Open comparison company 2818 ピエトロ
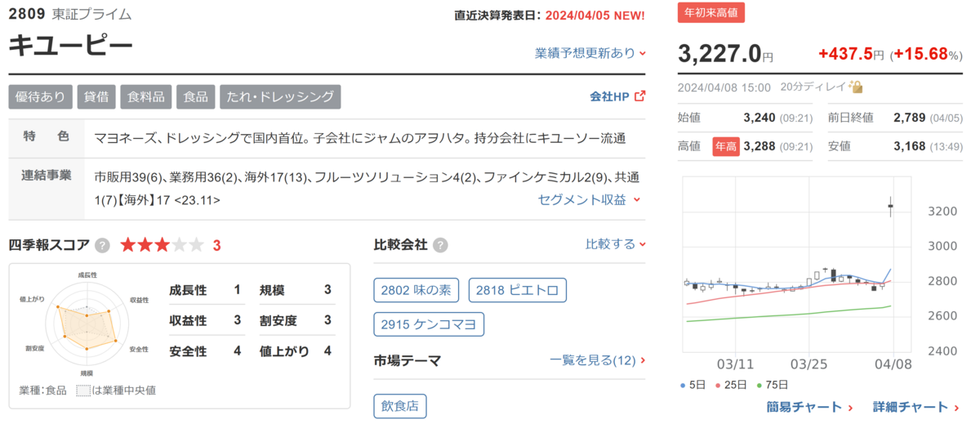Viewport: 980px width, 424px height. [517, 290]
